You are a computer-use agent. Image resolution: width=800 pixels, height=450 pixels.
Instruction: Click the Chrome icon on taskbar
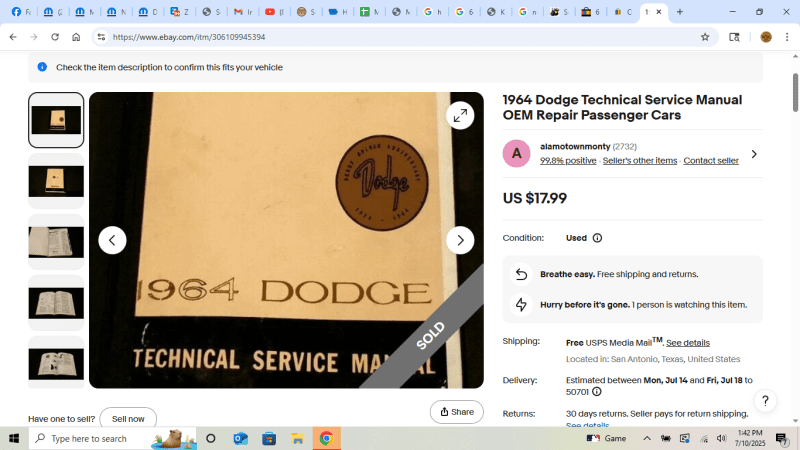click(327, 438)
